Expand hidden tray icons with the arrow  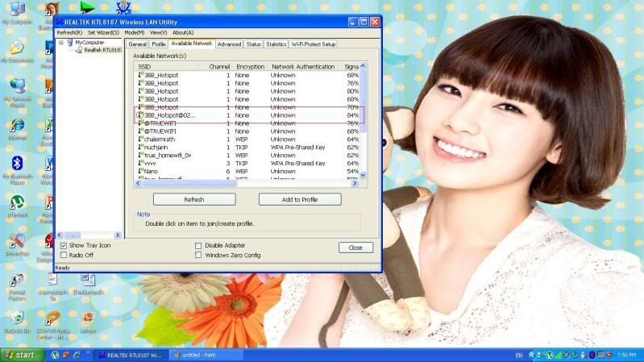(532, 355)
